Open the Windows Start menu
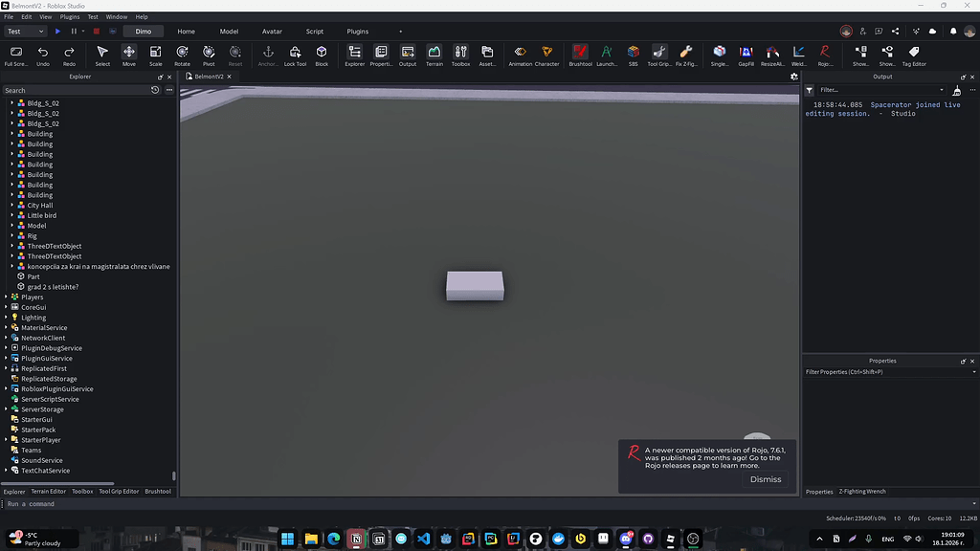Screen dimensions: 980x551 (287, 539)
